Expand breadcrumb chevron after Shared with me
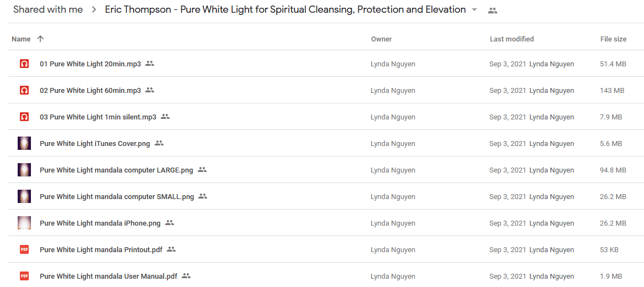The width and height of the screenshot is (644, 287). pyautogui.click(x=94, y=10)
